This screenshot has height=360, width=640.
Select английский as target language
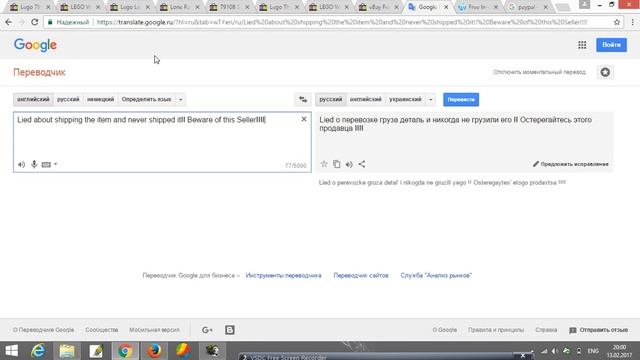click(x=366, y=99)
